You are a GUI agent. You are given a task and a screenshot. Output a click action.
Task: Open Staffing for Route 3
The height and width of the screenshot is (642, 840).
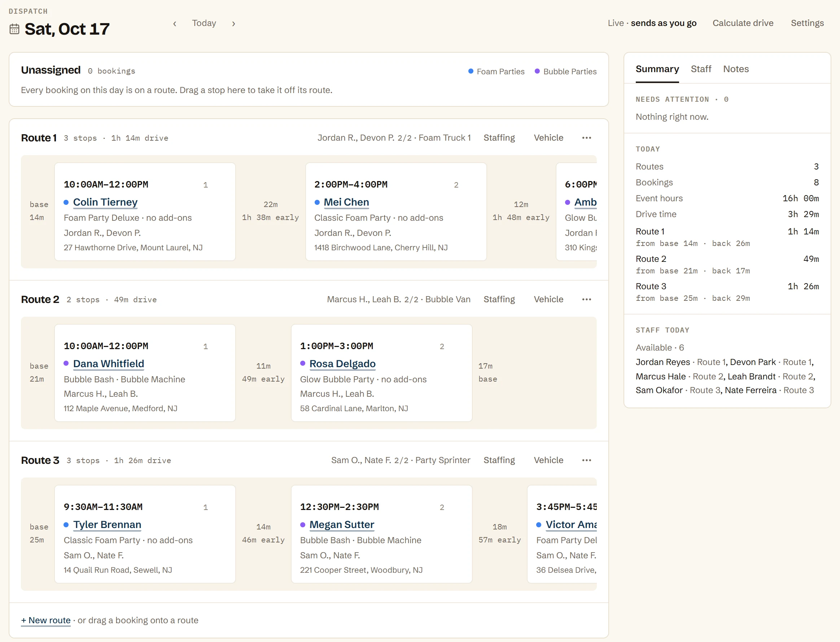pyautogui.click(x=499, y=460)
